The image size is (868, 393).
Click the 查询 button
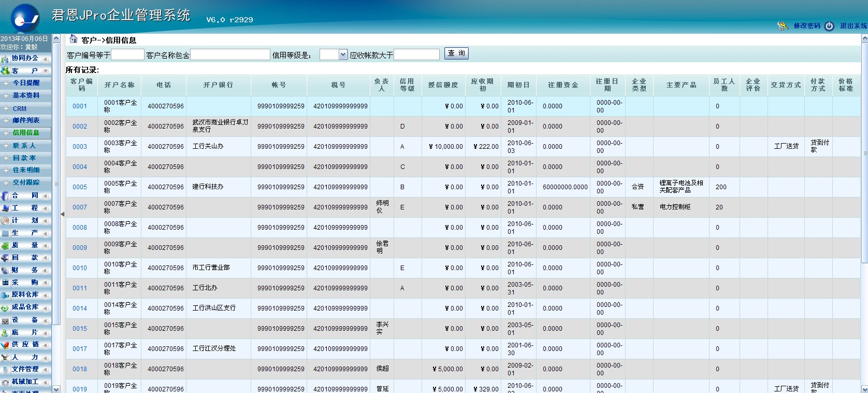point(456,53)
